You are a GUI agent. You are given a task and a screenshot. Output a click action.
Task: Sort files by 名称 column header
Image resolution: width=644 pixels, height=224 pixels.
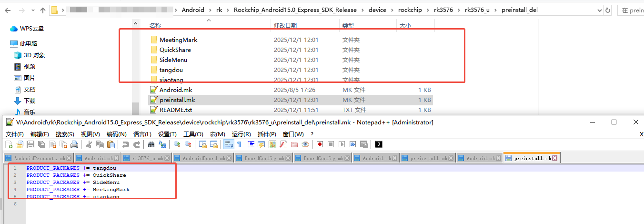(x=155, y=25)
